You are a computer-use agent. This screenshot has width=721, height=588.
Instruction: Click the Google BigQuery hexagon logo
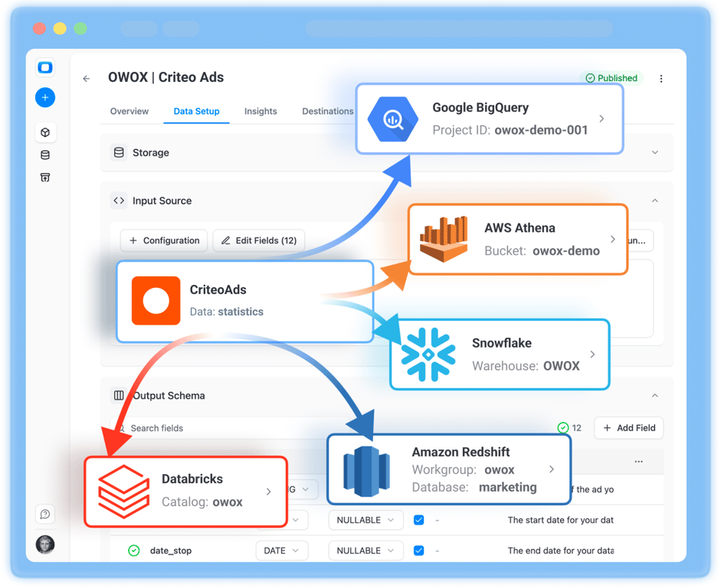pos(393,119)
